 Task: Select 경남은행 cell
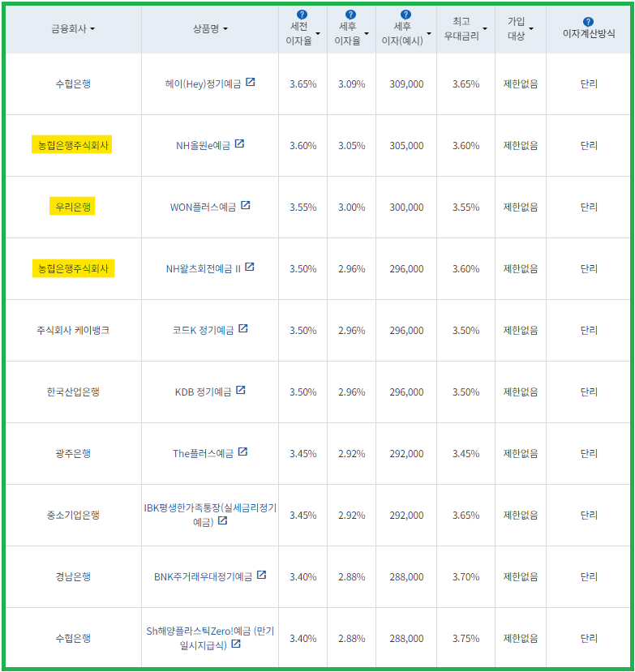tap(73, 577)
